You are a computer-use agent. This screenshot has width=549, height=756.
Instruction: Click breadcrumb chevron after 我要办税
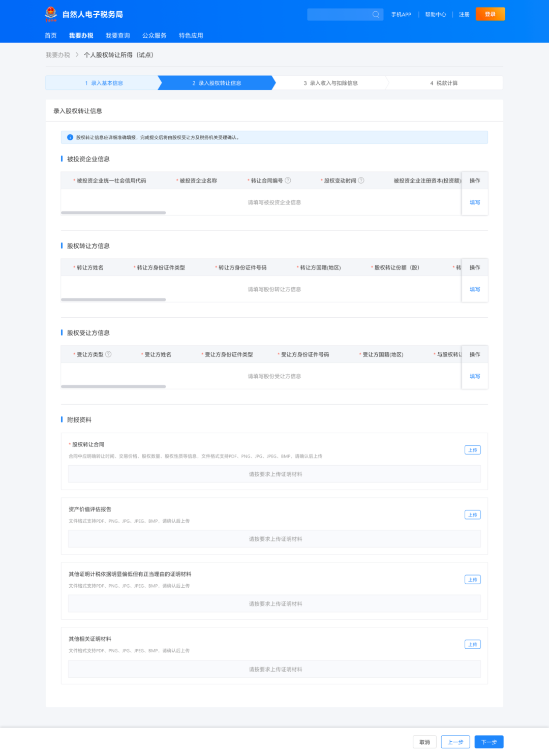(x=77, y=55)
